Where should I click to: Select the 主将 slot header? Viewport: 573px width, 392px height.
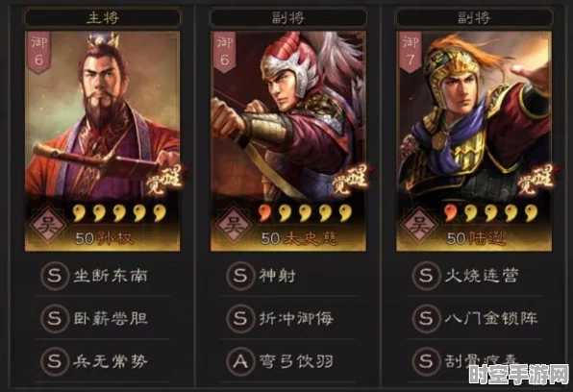pos(103,17)
